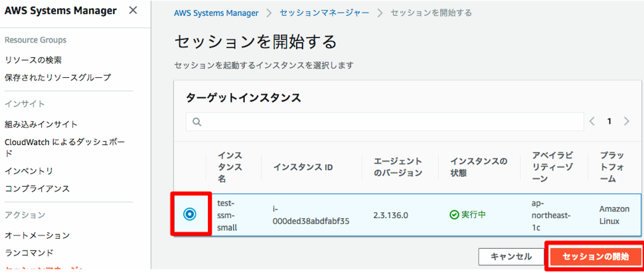Open コンプライアンス in sidebar
This screenshot has width=644, height=278.
click(x=37, y=189)
